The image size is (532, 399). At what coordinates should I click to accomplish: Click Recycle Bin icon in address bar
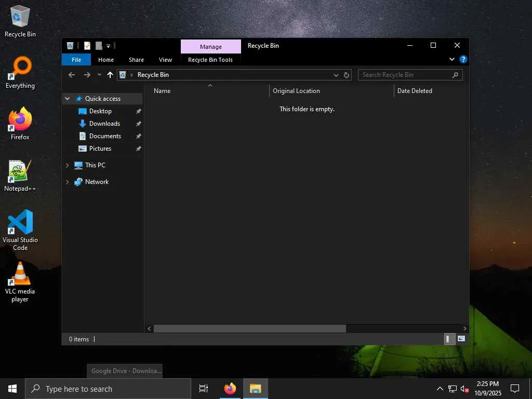(123, 75)
